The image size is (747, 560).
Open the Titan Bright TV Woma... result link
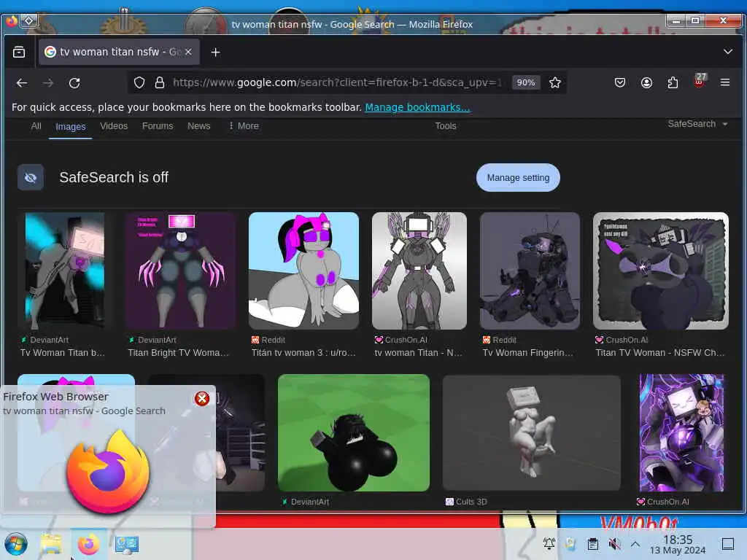coord(179,353)
